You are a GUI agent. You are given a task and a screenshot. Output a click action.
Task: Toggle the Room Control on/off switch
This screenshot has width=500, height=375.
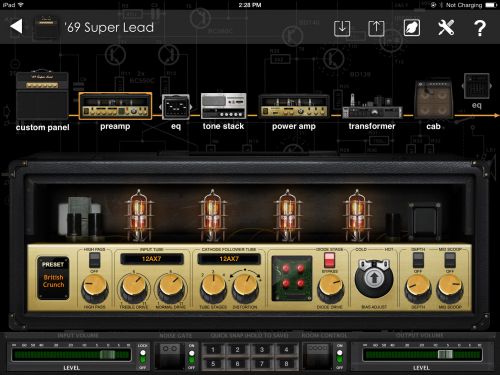pyautogui.click(x=339, y=357)
